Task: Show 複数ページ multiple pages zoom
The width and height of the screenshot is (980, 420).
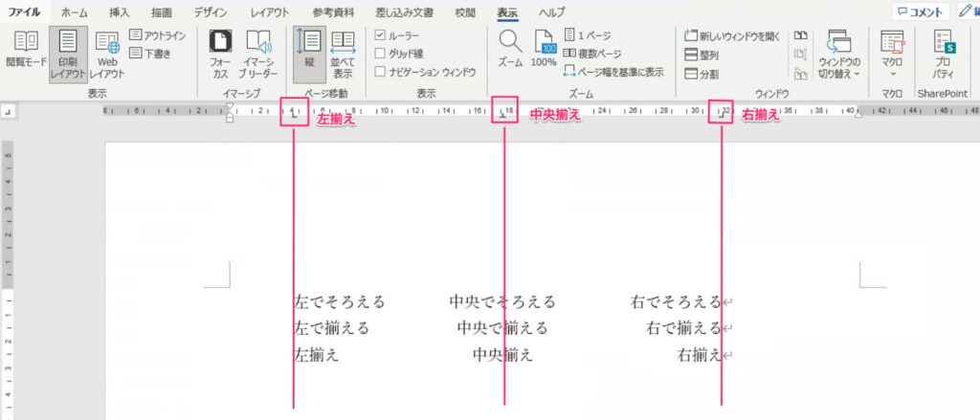Action: pos(592,54)
